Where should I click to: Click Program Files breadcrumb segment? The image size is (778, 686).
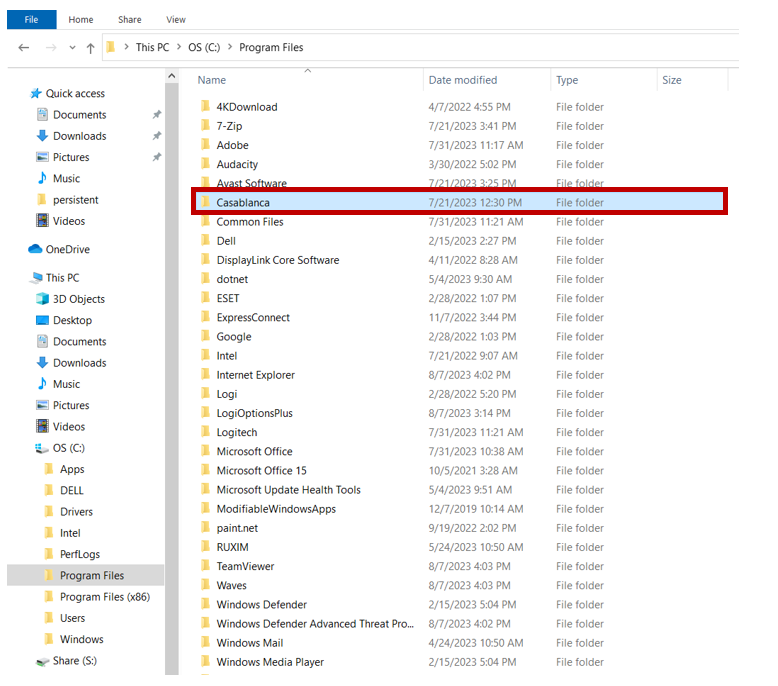point(271,47)
